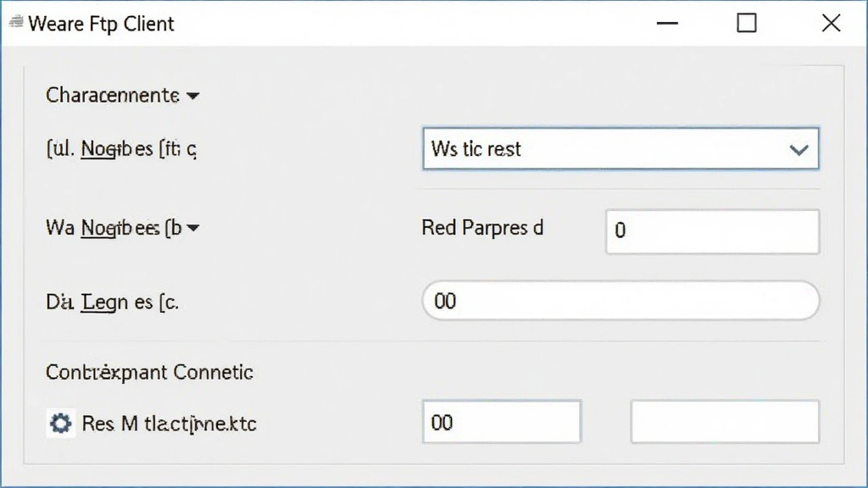Open the "Ws tic rest" combo box
Screen dimensions: 868x488
coord(620,149)
